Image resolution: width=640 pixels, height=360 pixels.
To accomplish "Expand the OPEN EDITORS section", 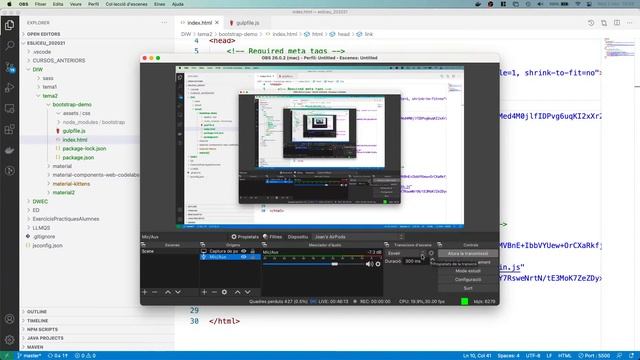I will (43, 34).
